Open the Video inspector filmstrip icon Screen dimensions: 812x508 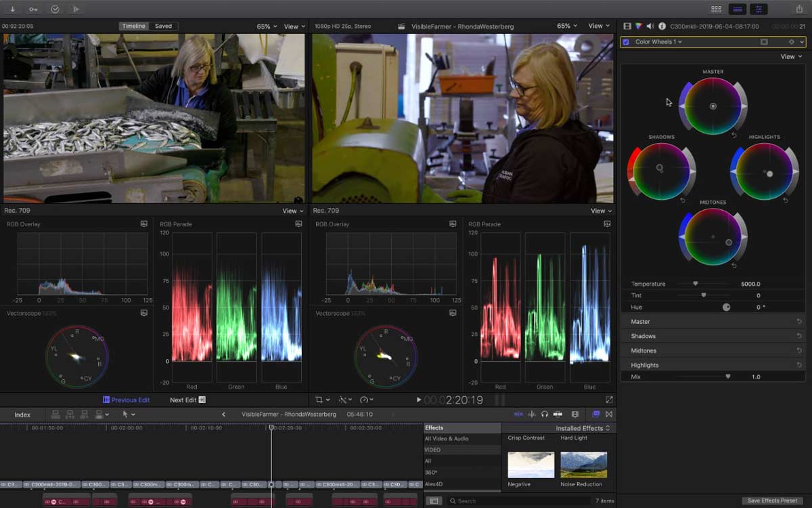coord(627,26)
